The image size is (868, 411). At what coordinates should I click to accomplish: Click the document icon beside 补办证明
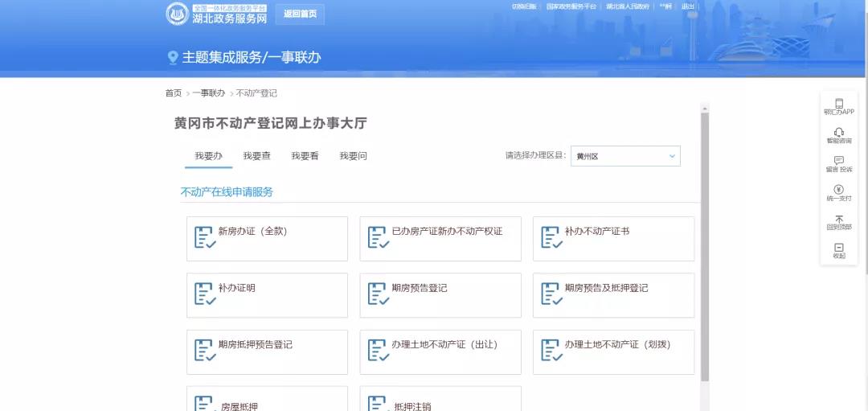(x=205, y=294)
